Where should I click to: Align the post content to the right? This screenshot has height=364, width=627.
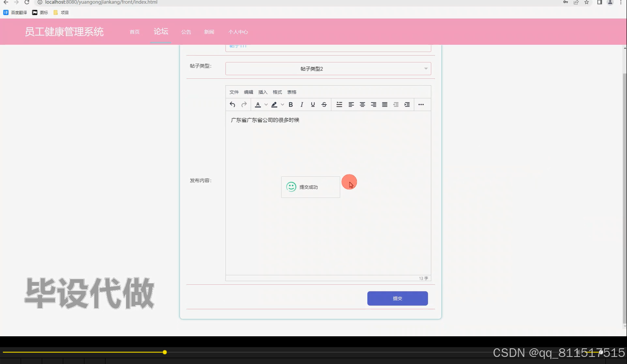tap(373, 104)
